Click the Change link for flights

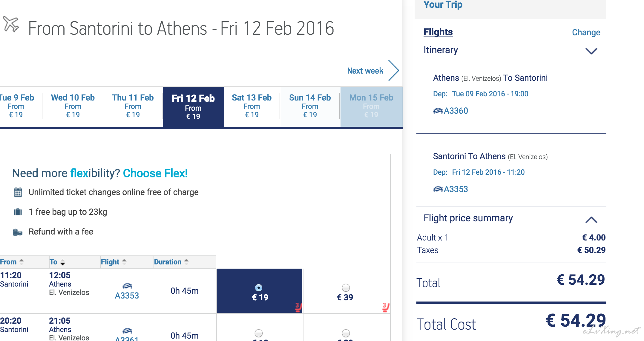pos(586,32)
